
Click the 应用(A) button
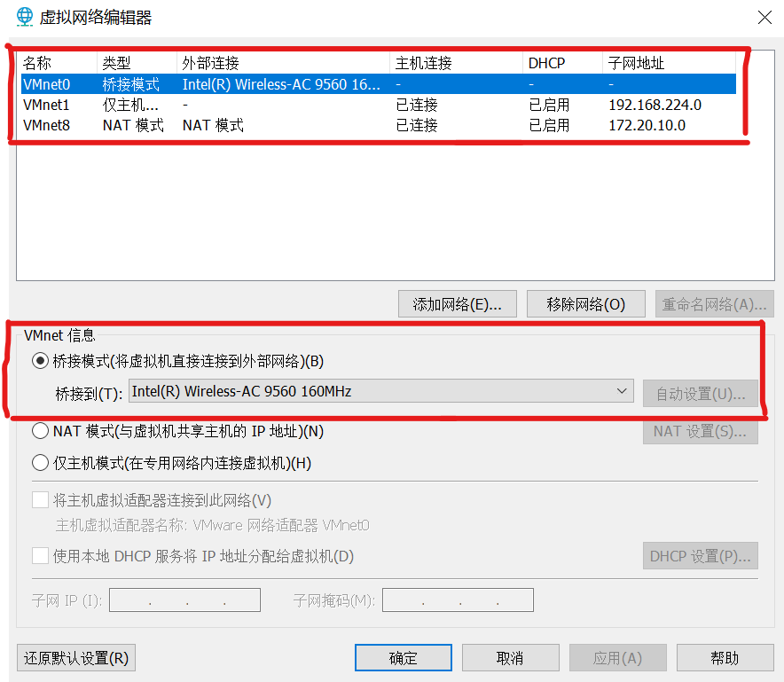(x=617, y=658)
